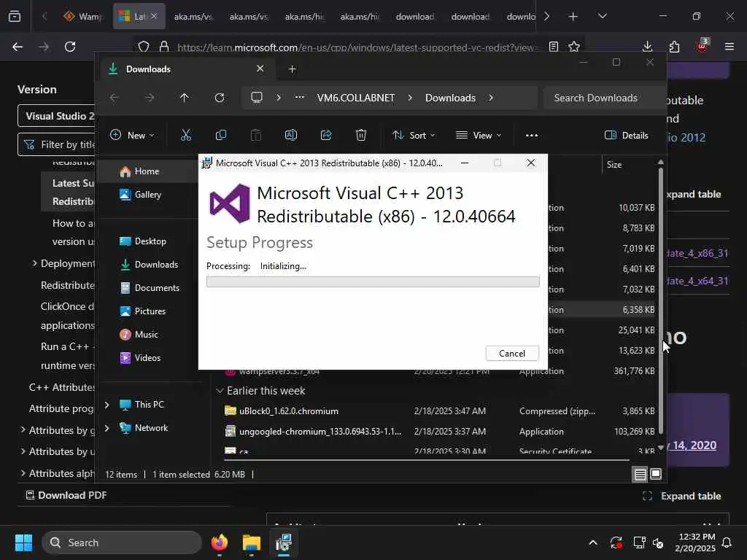Click the Size column header
This screenshot has width=747, height=560.
614,165
